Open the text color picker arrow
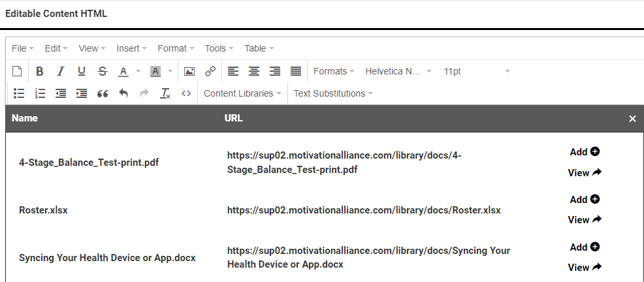644x282 pixels. 138,71
